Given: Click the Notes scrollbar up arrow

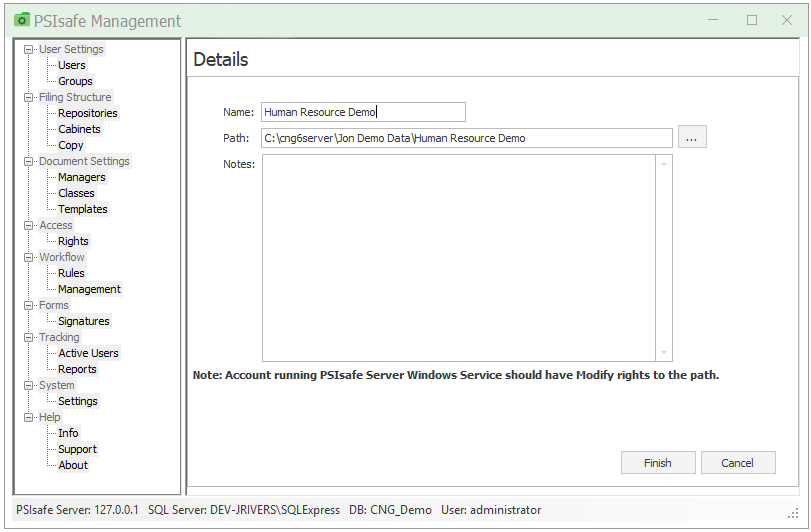Looking at the screenshot, I should click(664, 163).
